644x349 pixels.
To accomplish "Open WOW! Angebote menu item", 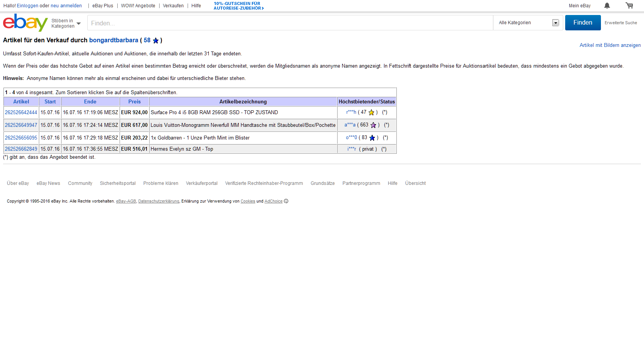I will click(x=138, y=6).
